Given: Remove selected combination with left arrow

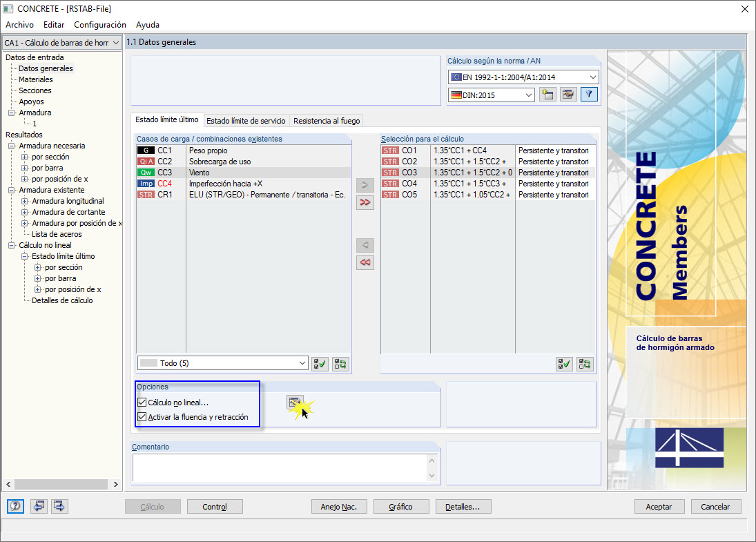Looking at the screenshot, I should (365, 245).
